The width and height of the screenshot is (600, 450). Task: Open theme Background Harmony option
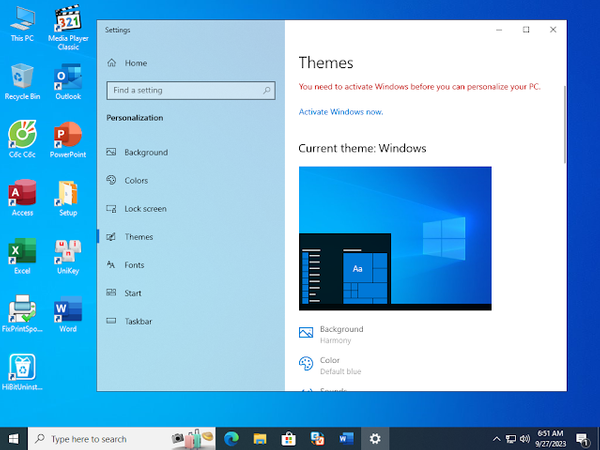(x=331, y=334)
